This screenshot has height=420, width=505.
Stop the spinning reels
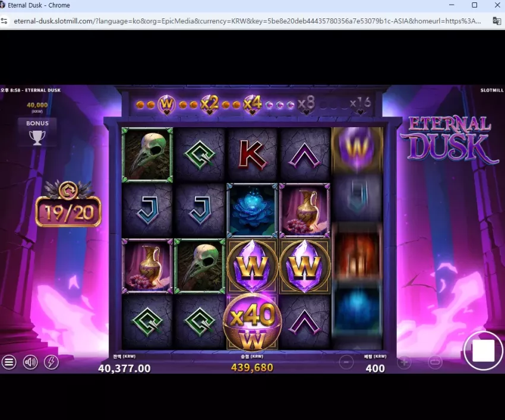tap(483, 350)
